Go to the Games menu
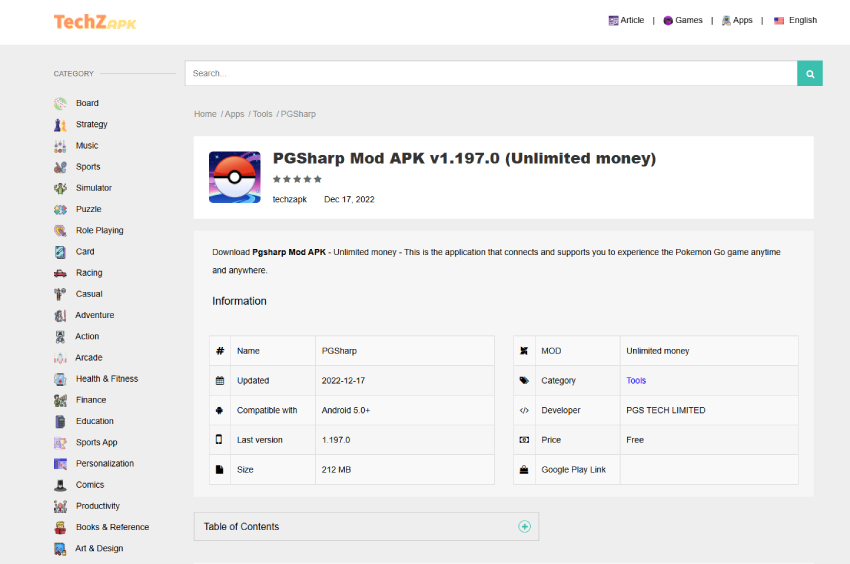Viewport: 850px width, 564px height. tap(683, 20)
